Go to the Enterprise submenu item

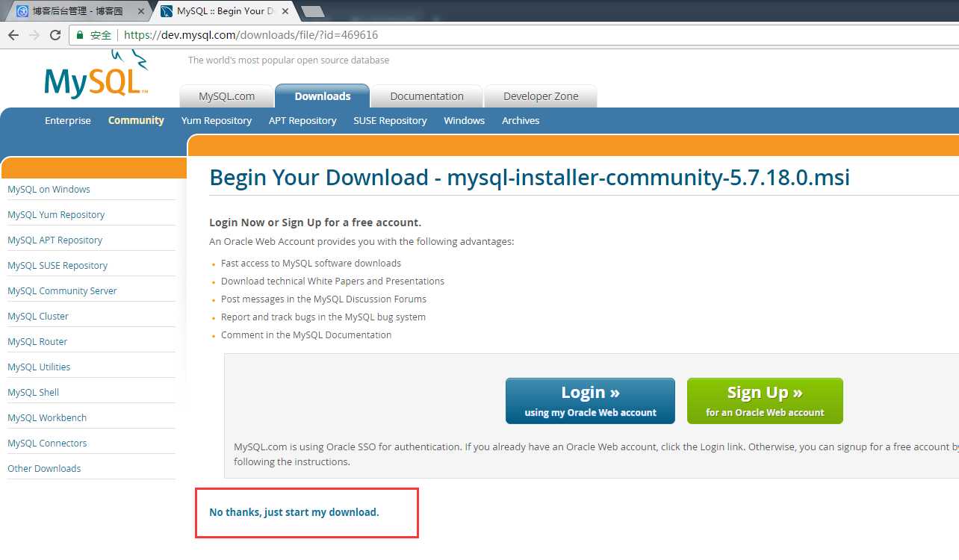coord(68,120)
